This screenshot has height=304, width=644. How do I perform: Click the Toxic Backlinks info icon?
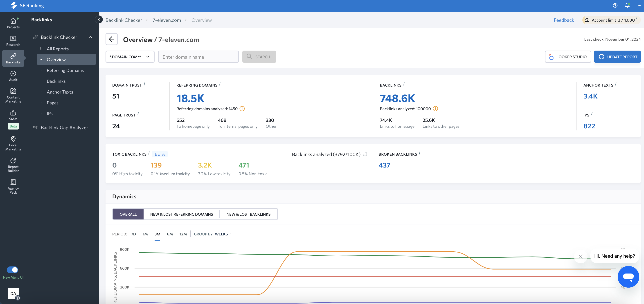tap(149, 153)
